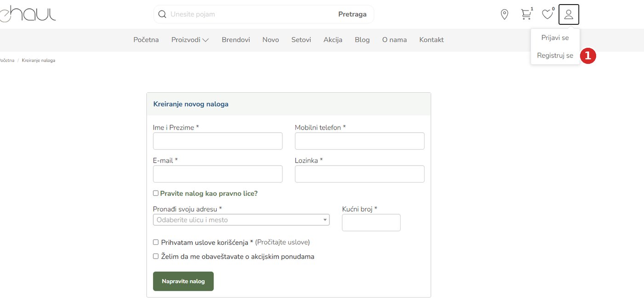Choose 'Registruj se' in account menu

555,56
